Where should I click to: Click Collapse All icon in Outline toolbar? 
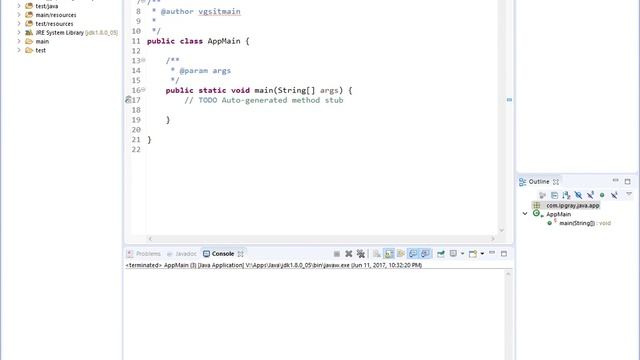(x=554, y=195)
